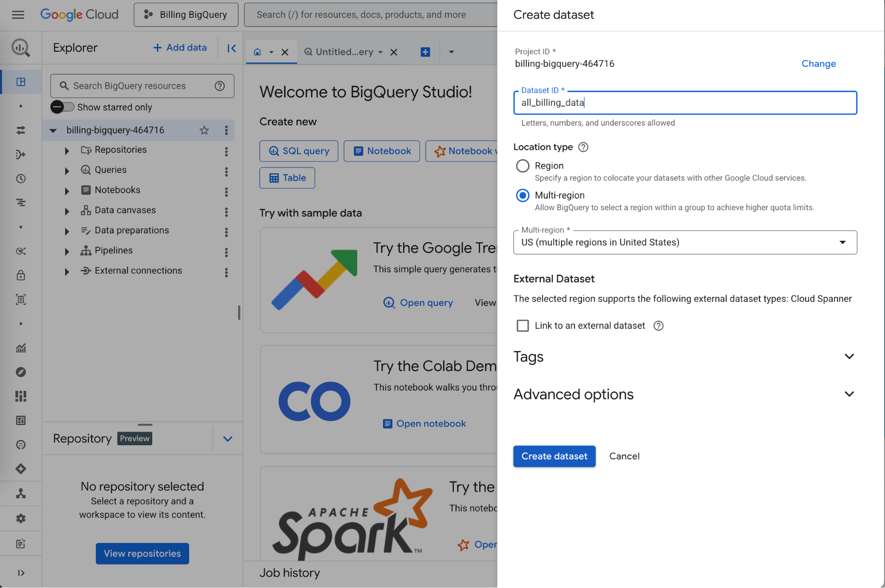Expand the Queries tree node
This screenshot has width=885, height=588.
pos(67,171)
